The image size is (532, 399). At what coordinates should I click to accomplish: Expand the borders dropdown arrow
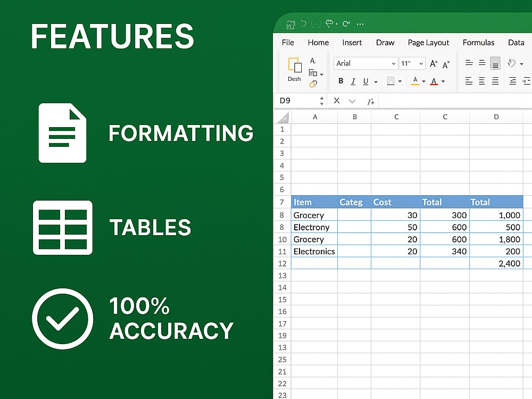pos(400,81)
